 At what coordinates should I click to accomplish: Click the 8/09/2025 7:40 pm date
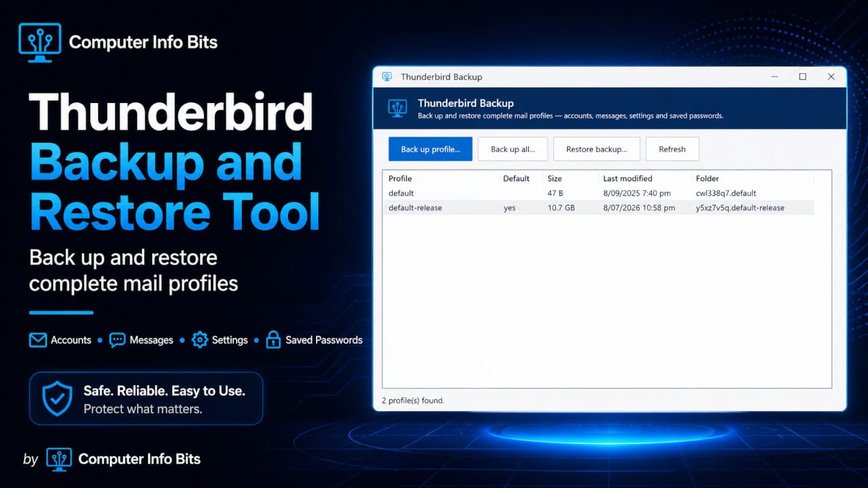tap(637, 193)
